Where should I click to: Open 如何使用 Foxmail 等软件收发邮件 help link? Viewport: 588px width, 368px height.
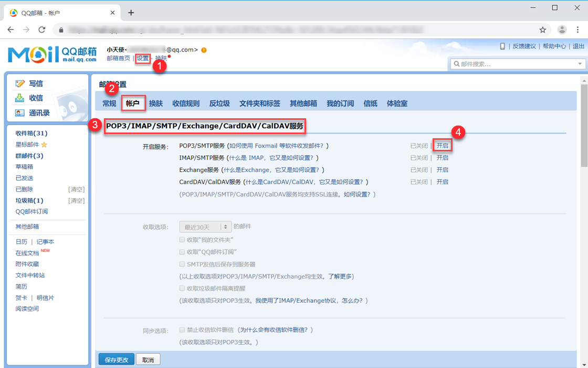(x=276, y=146)
